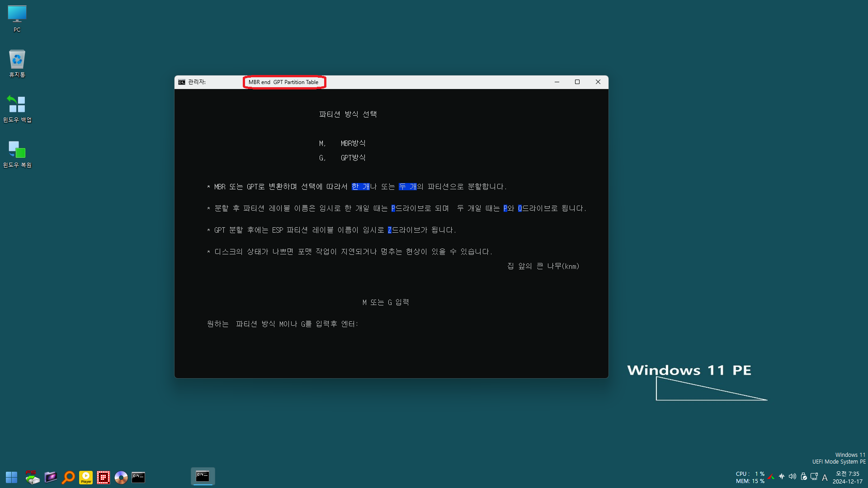Click the 집 앞의 큰 나무(knm) credit
Image resolution: width=868 pixels, height=488 pixels.
coord(543,266)
